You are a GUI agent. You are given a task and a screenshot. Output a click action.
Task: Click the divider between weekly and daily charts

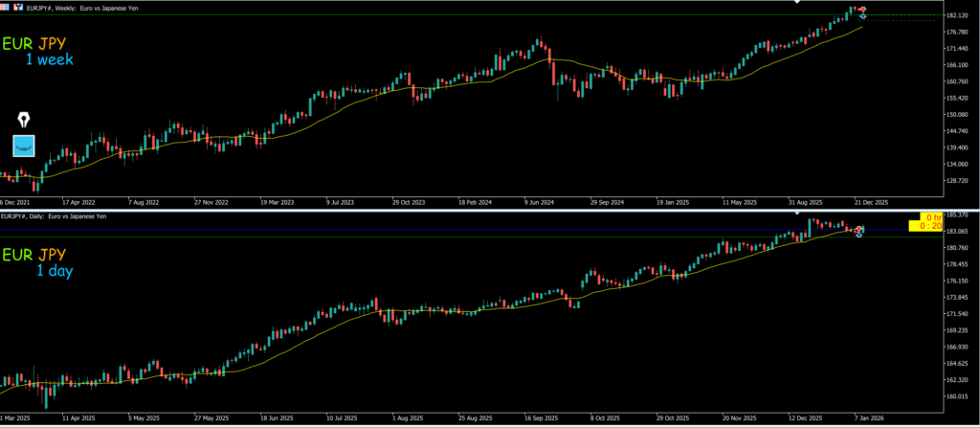[x=490, y=210]
